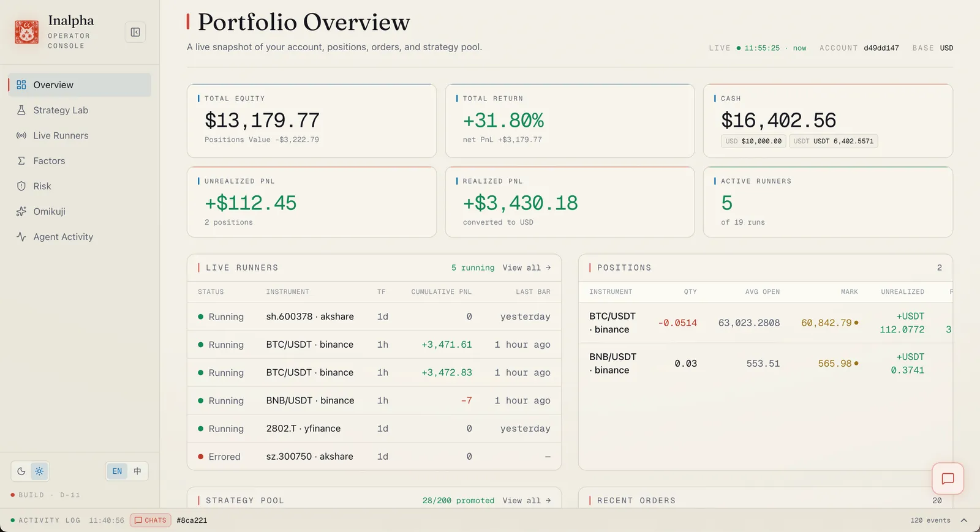Click the Omikuji sparkle icon
This screenshot has width=980, height=532.
tap(21, 211)
